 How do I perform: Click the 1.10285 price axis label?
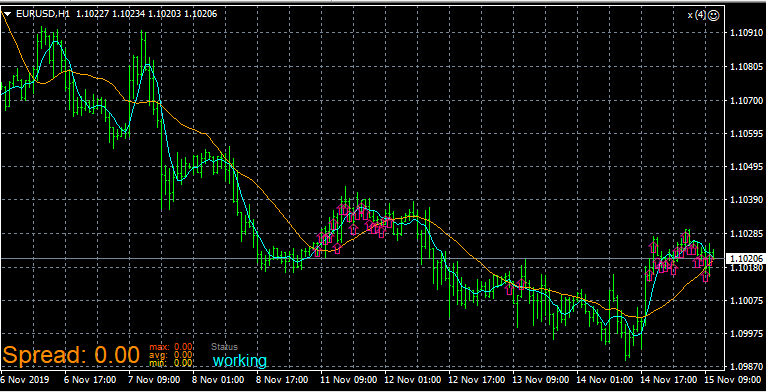pyautogui.click(x=746, y=233)
